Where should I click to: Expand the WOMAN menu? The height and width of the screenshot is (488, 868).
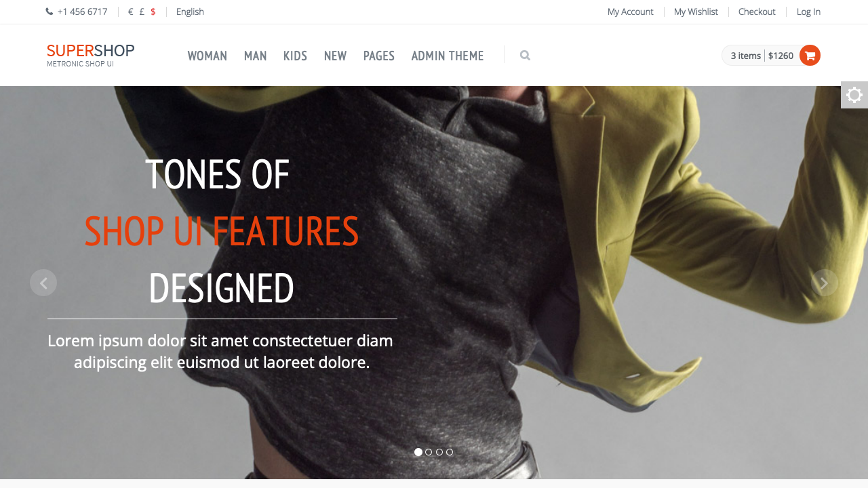(x=208, y=56)
